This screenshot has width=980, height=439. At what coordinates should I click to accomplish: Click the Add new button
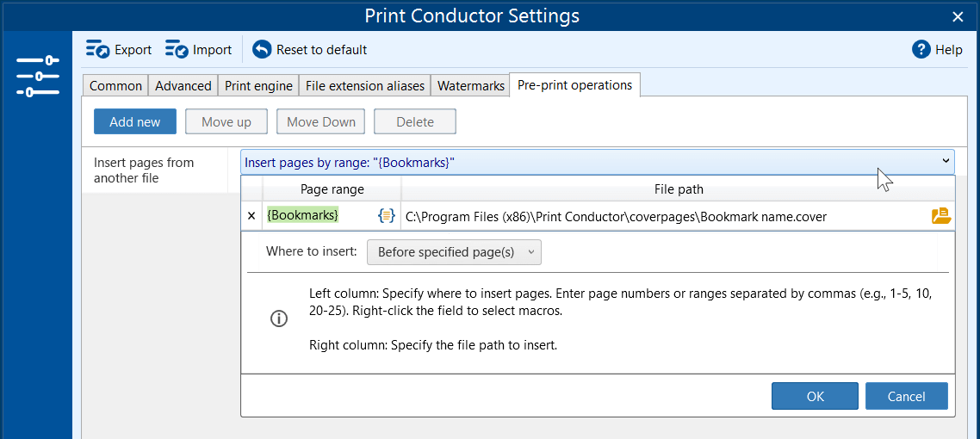point(135,121)
